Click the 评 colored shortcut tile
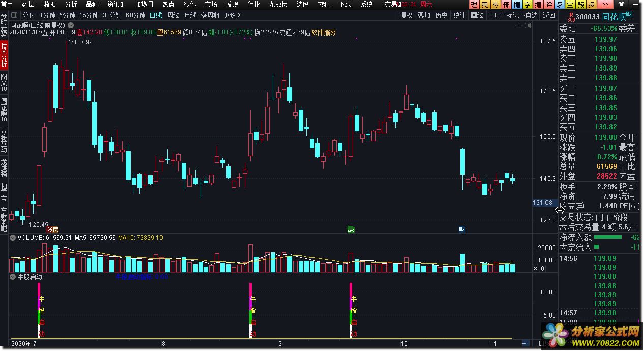Image resolution: width=644 pixels, height=351 pixels. [549, 4]
